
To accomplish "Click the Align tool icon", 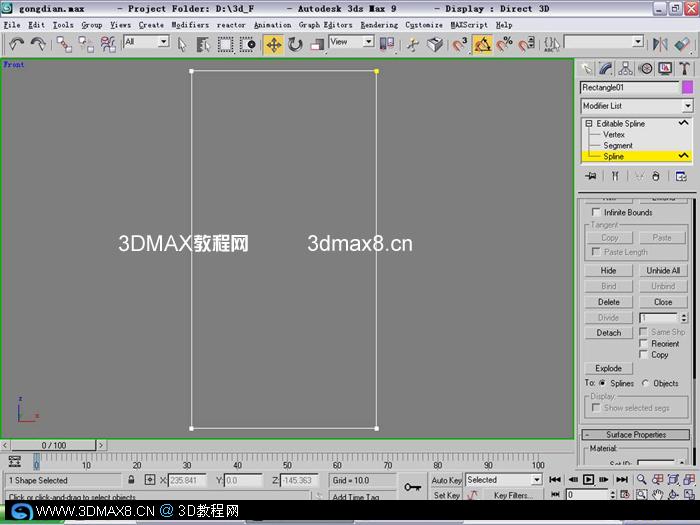I will 682,44.
